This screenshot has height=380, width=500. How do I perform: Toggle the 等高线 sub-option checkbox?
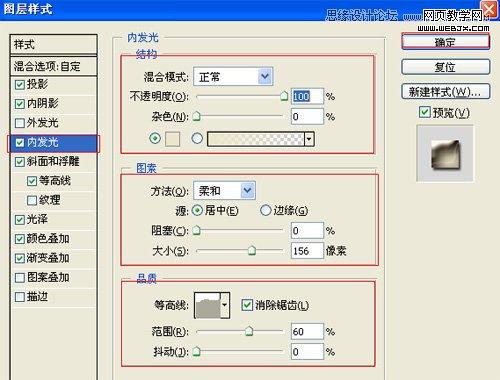tap(32, 181)
